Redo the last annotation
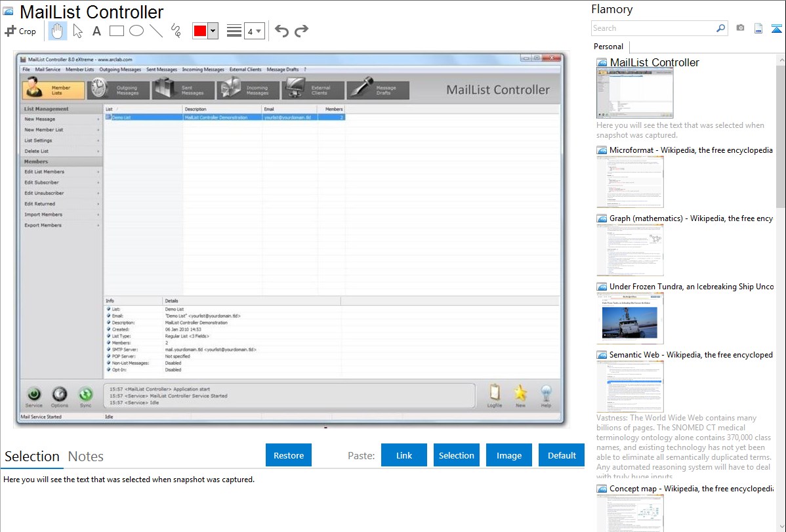 pos(301,31)
